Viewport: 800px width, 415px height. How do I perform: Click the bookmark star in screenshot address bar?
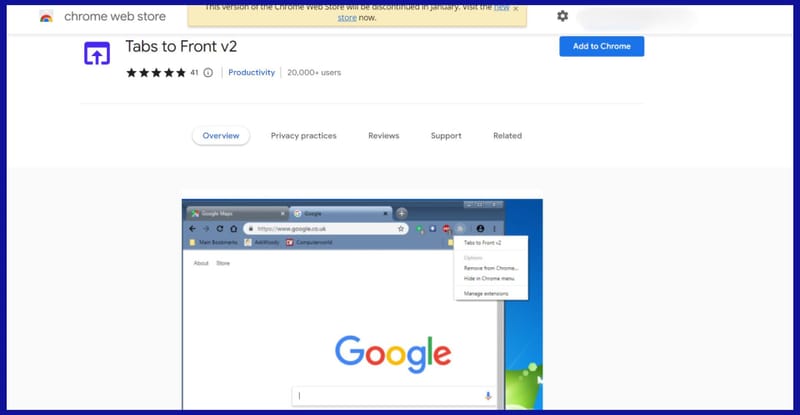[401, 229]
